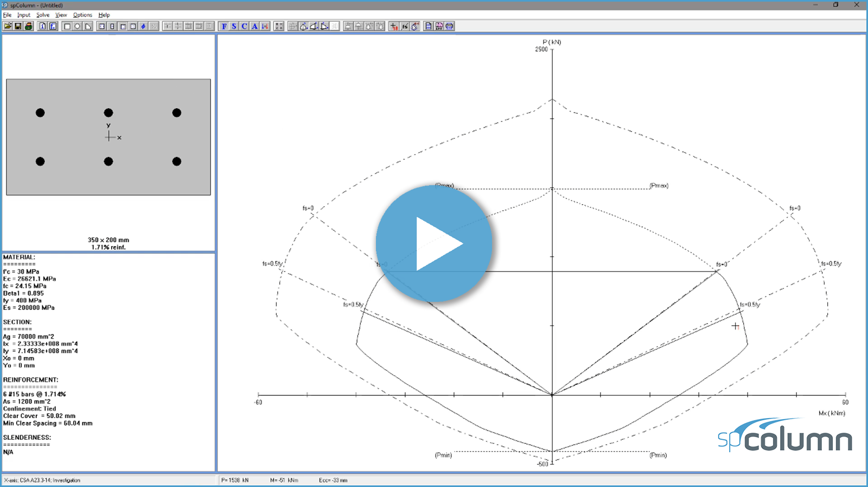Click the third diagram view icon with blue dots

pyautogui.click(x=324, y=26)
